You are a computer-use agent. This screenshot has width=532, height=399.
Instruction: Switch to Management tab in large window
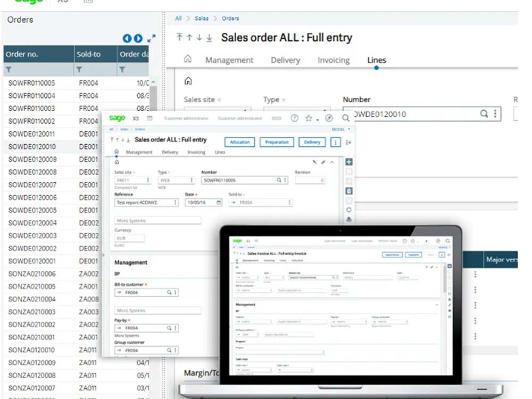[229, 60]
